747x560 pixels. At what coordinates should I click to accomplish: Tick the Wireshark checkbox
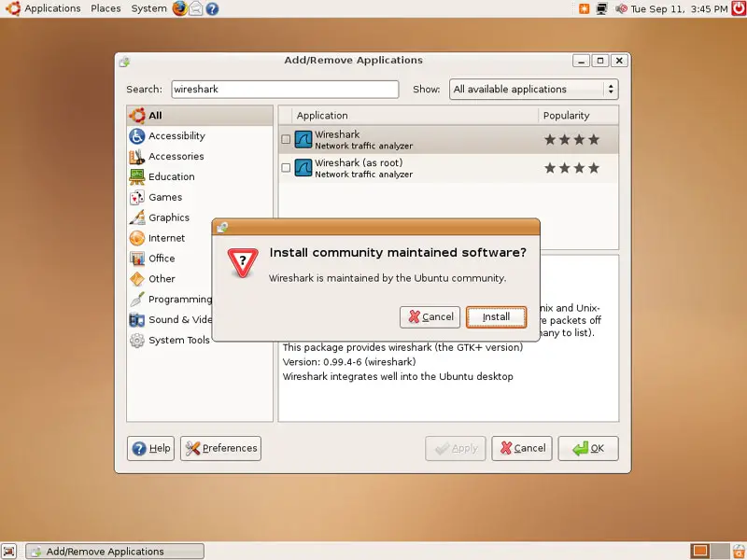pos(286,139)
